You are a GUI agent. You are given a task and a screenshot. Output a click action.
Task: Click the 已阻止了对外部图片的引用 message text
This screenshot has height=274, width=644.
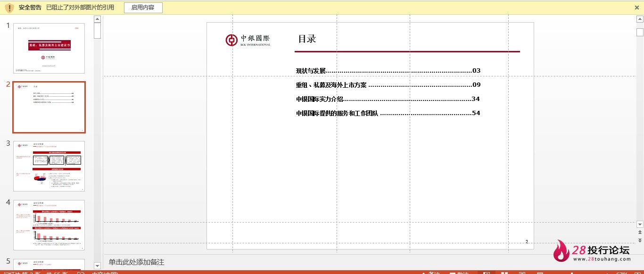pyautogui.click(x=80, y=8)
